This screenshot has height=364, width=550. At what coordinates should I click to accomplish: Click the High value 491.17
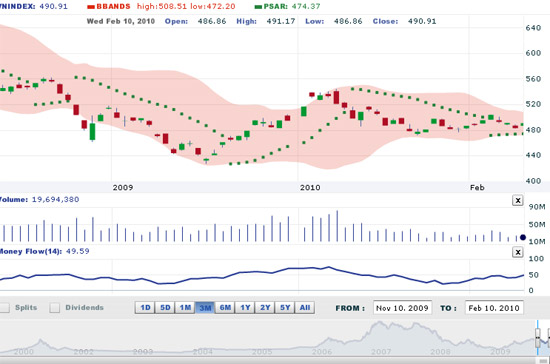281,21
